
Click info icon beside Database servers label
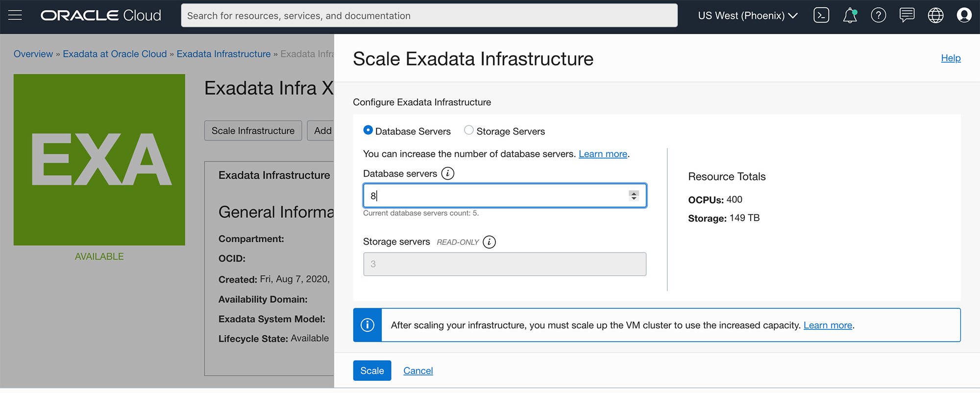447,173
